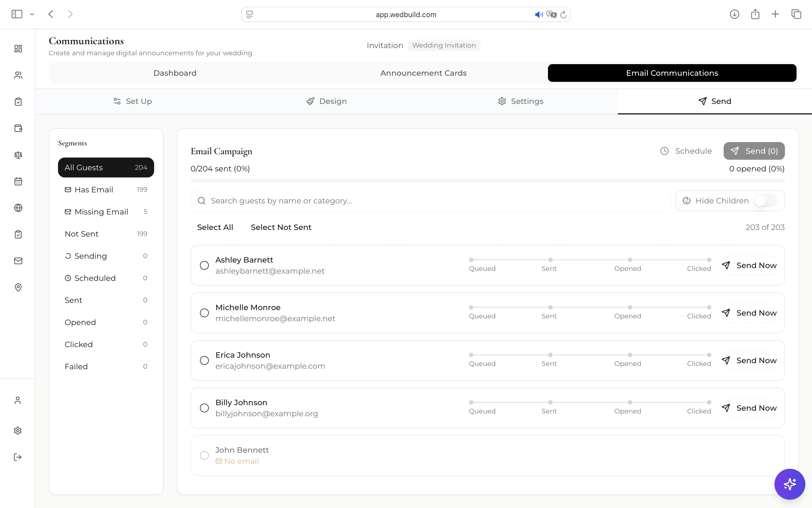The height and width of the screenshot is (508, 812).
Task: Open the guests icon in left sidebar
Action: (x=18, y=75)
